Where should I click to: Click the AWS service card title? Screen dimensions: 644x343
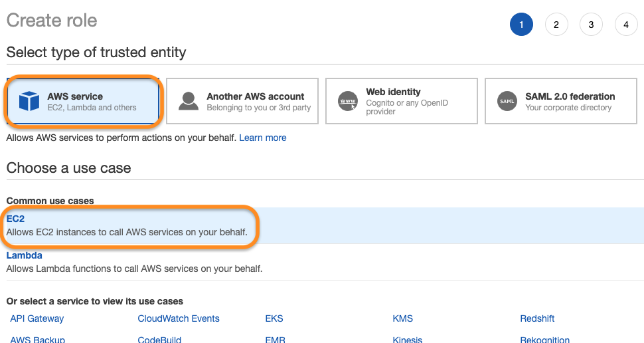[75, 96]
